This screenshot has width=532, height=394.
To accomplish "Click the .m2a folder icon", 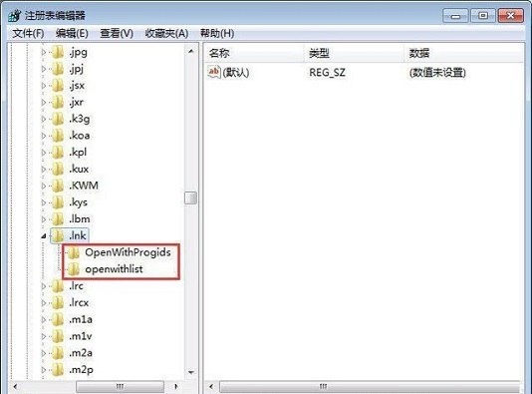I will point(58,352).
